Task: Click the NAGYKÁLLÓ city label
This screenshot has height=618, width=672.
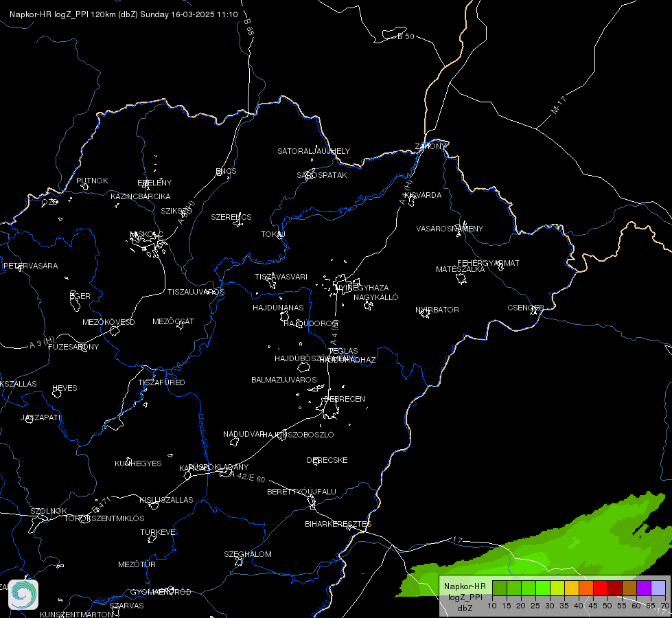Action: (x=376, y=297)
